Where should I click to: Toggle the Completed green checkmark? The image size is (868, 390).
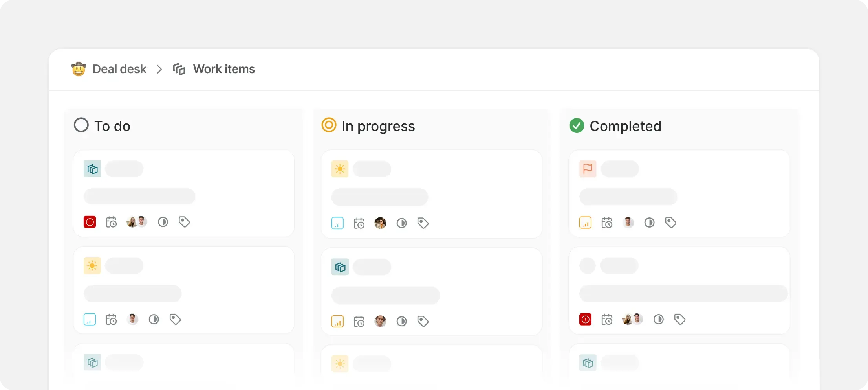click(577, 125)
